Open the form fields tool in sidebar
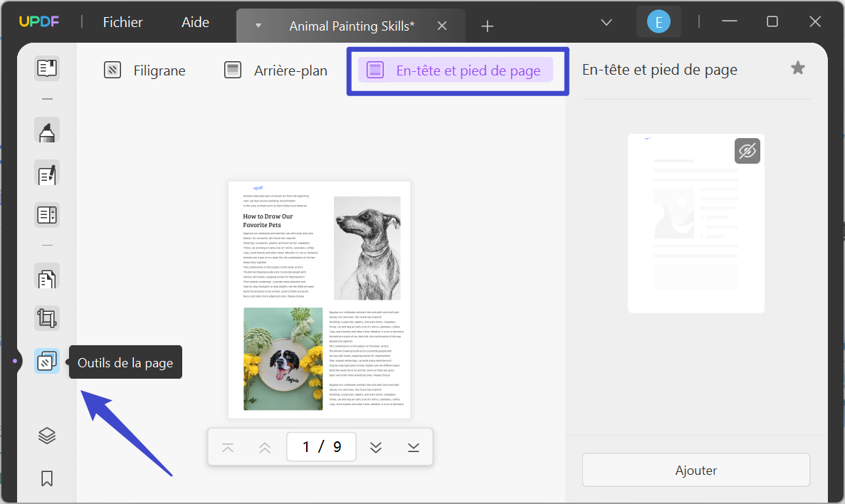Image resolution: width=845 pixels, height=504 pixels. (47, 215)
